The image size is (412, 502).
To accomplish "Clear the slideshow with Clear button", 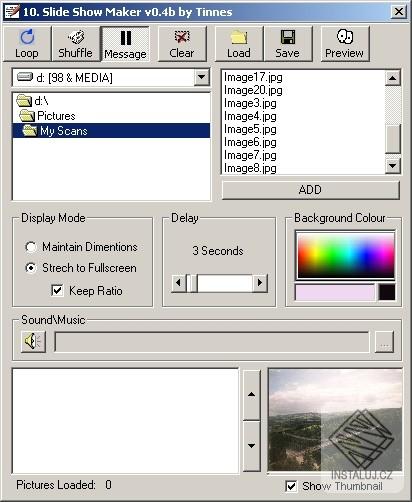I will (x=182, y=44).
